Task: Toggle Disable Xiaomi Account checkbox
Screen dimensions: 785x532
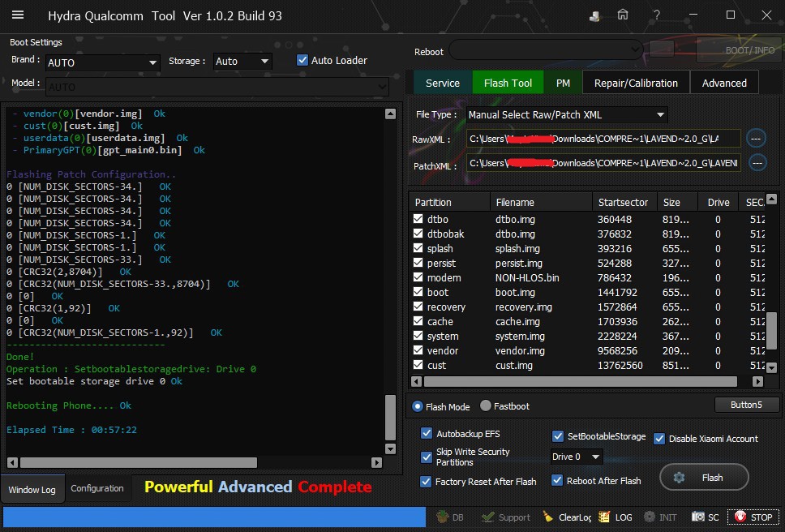Action: [659, 439]
